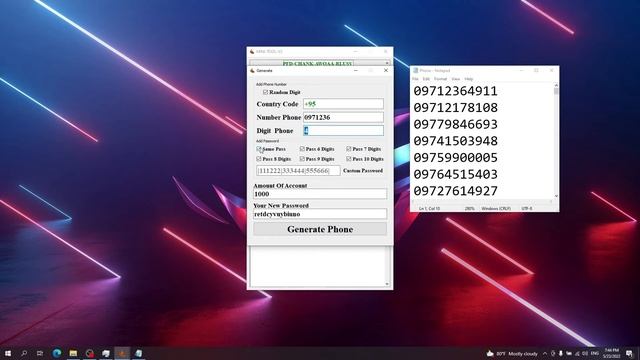
Task: Open dropdown arrow atop the background tool window
Action: (387, 63)
